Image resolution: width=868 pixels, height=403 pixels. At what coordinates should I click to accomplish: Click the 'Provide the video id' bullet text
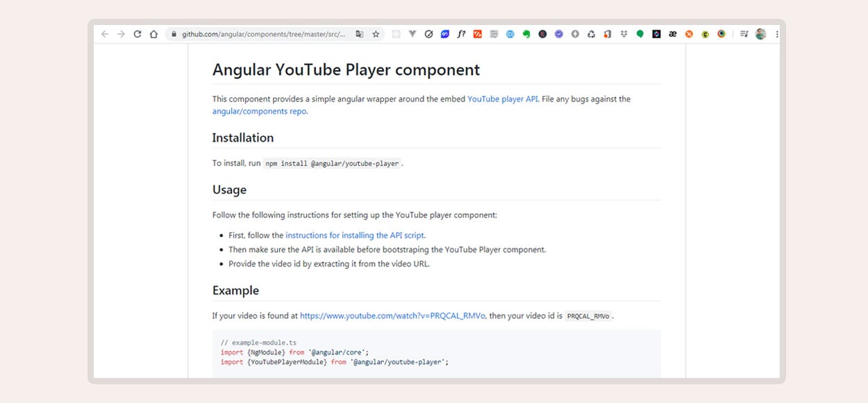(329, 264)
